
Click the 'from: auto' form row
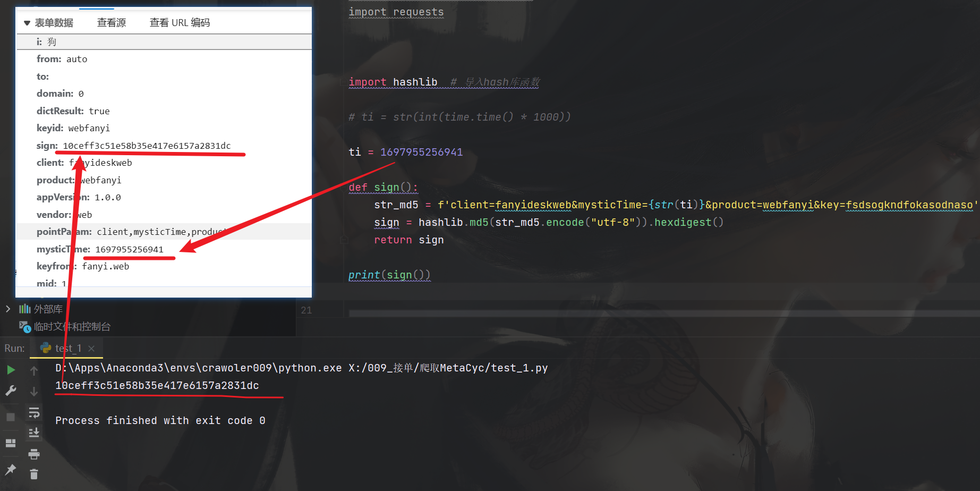pos(164,59)
